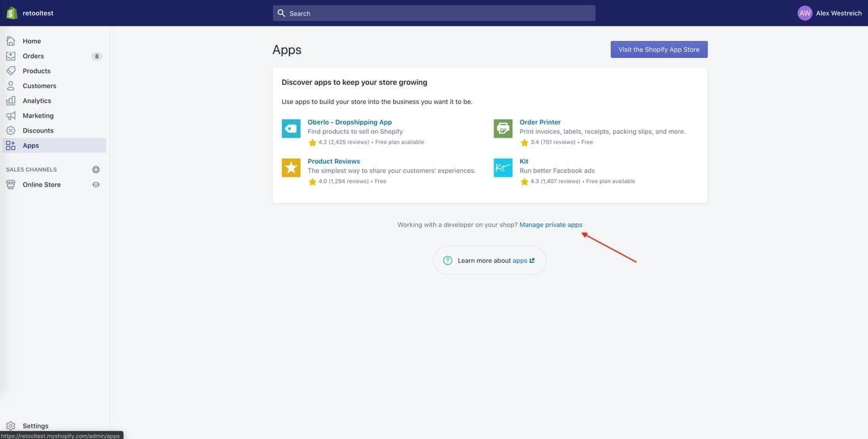Click the Manage private apps link

pos(551,224)
